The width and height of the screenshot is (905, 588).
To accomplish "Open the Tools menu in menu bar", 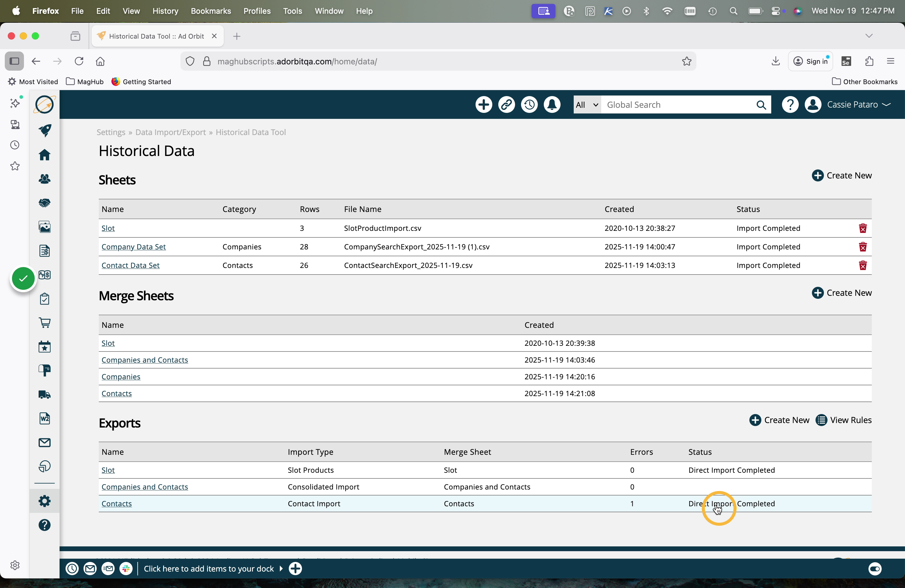I will pos(292,11).
